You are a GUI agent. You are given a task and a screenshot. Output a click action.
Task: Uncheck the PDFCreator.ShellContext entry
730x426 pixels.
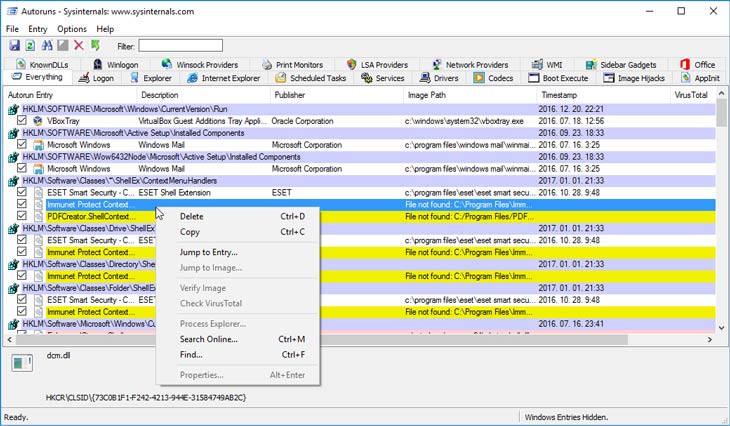click(x=21, y=216)
